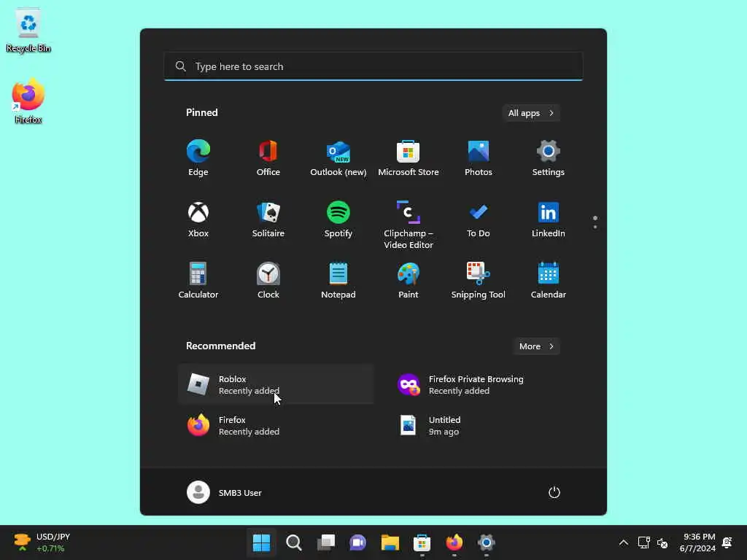Expand the All apps list
Screen dimensions: 747x560
tap(531, 113)
